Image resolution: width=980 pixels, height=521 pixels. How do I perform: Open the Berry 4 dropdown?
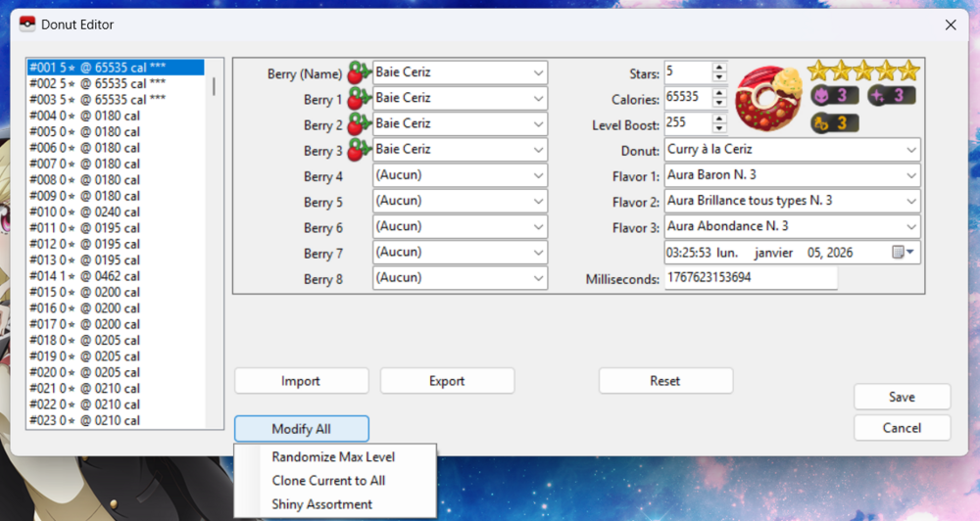click(538, 175)
